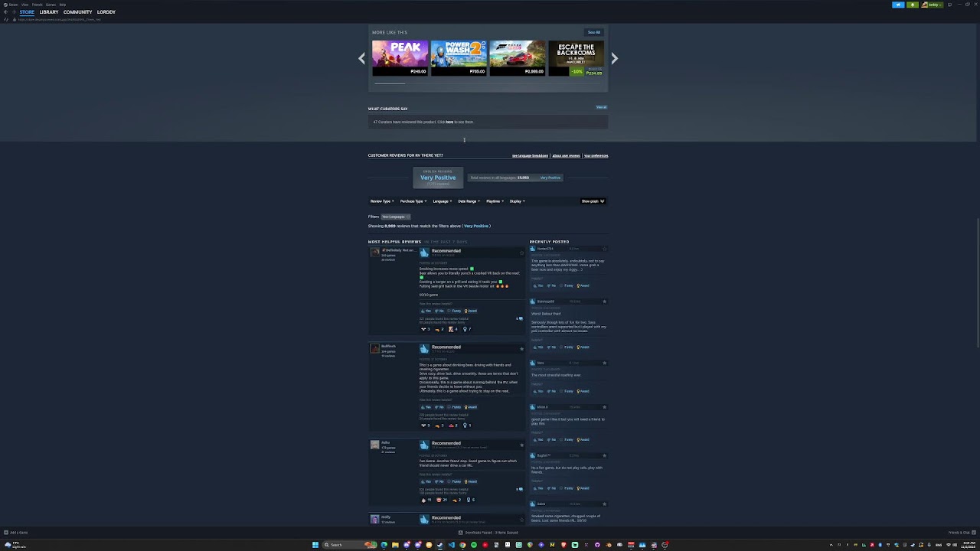Open the About user reviews link
This screenshot has height=551, width=980.
[566, 155]
